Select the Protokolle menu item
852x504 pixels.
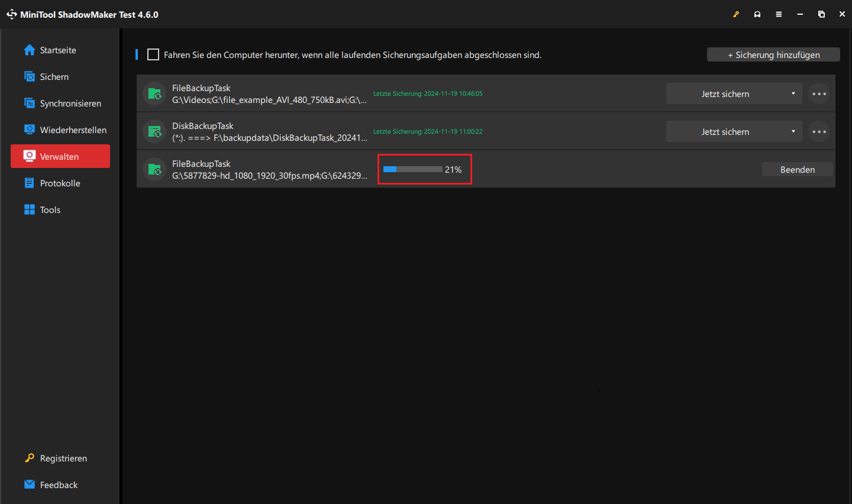pyautogui.click(x=60, y=183)
